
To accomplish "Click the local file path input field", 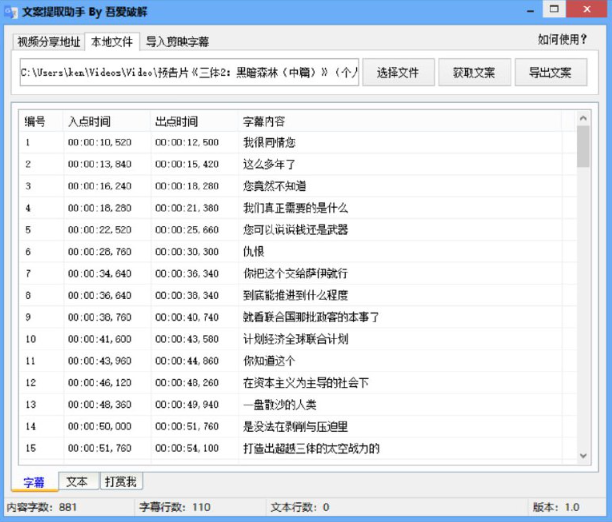I will pyautogui.click(x=189, y=72).
